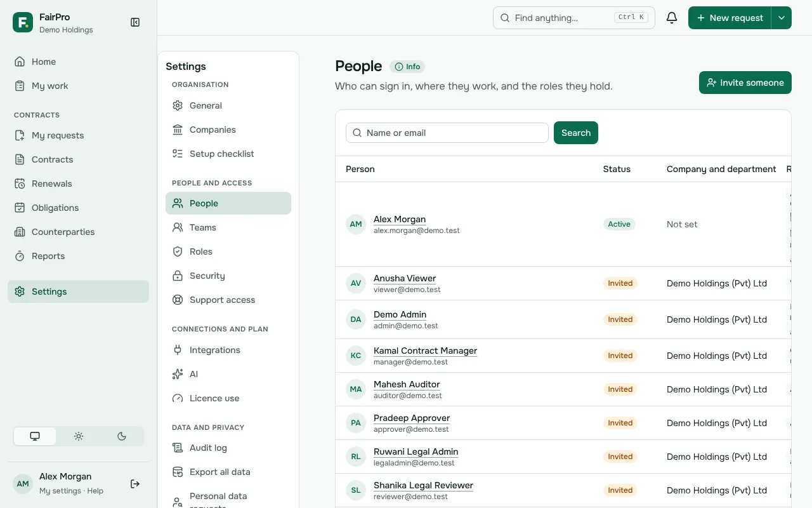812x508 pixels.
Task: Select Settings in main sidebar
Action: point(79,291)
